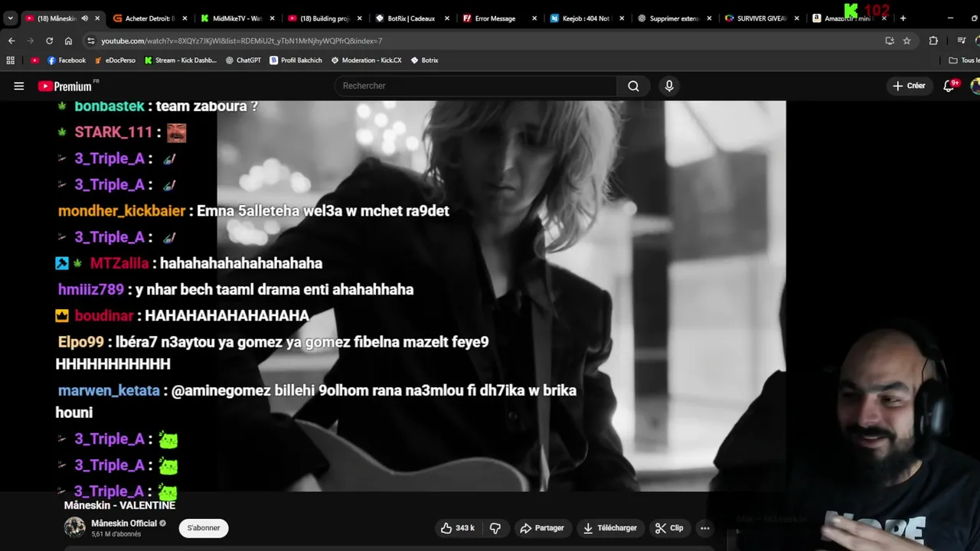Dislike the video with thumbs down

click(x=495, y=528)
